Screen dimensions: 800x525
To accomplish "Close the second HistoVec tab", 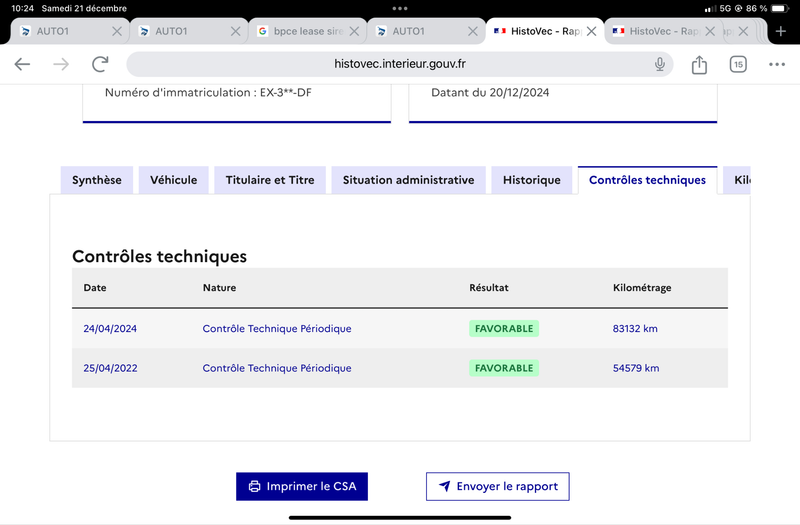I will click(x=710, y=31).
